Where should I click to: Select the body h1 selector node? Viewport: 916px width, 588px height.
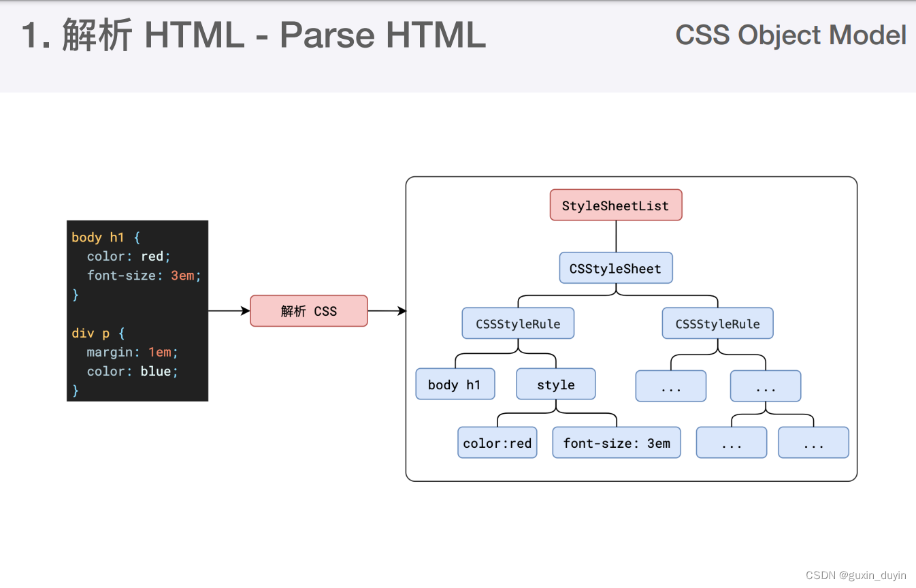coord(455,385)
